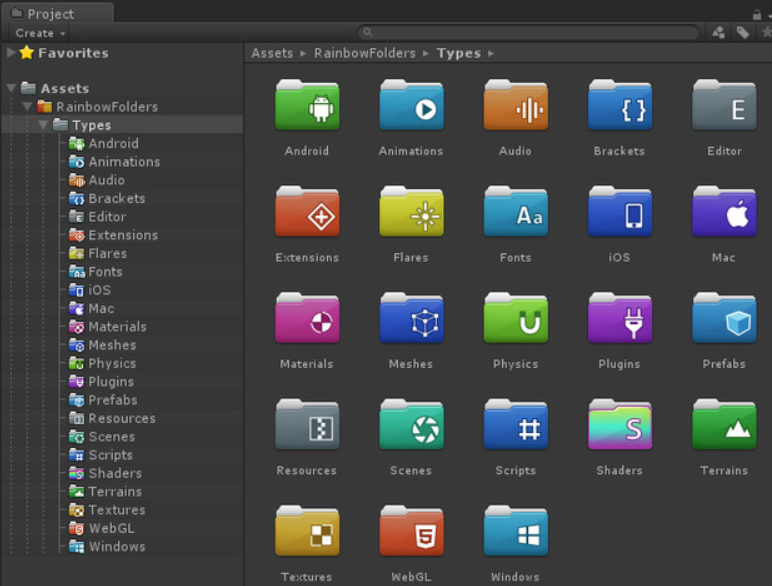772x586 pixels.
Task: Switch to the Project tab
Action: point(58,13)
